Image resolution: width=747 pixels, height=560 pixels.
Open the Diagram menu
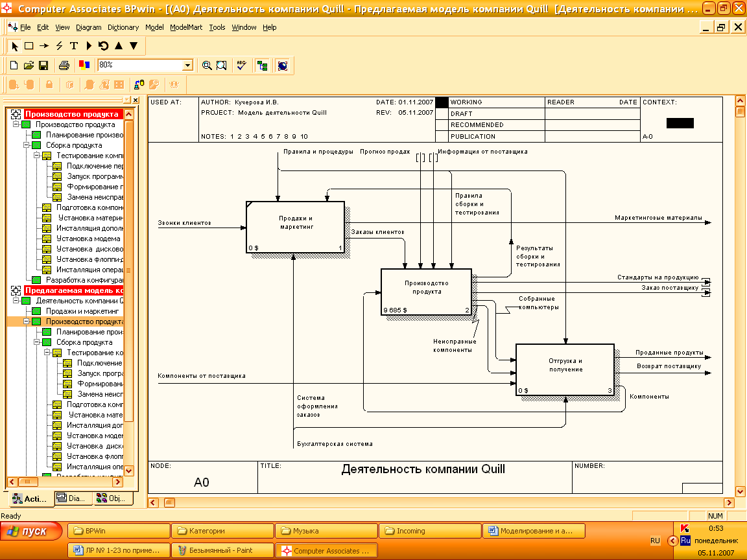click(x=89, y=27)
